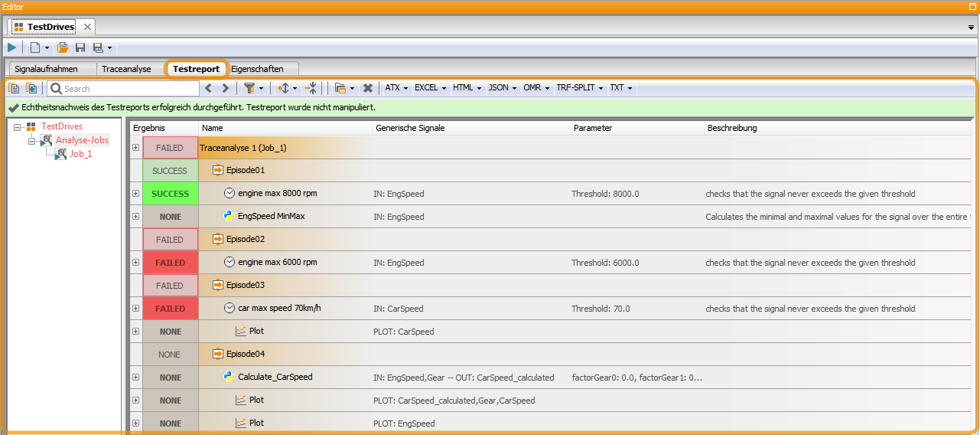Click the first copy icon in the report toolbar
This screenshot has height=435, width=980.
(14, 88)
